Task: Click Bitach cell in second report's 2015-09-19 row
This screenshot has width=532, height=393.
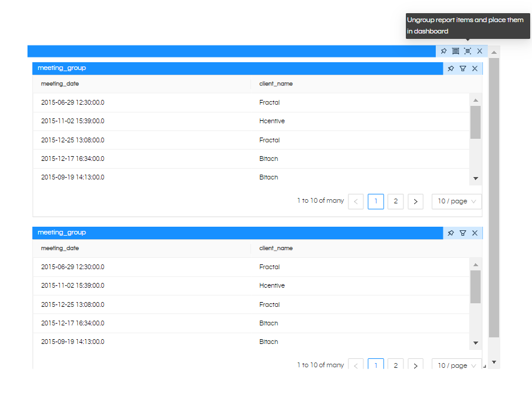Action: [x=269, y=342]
